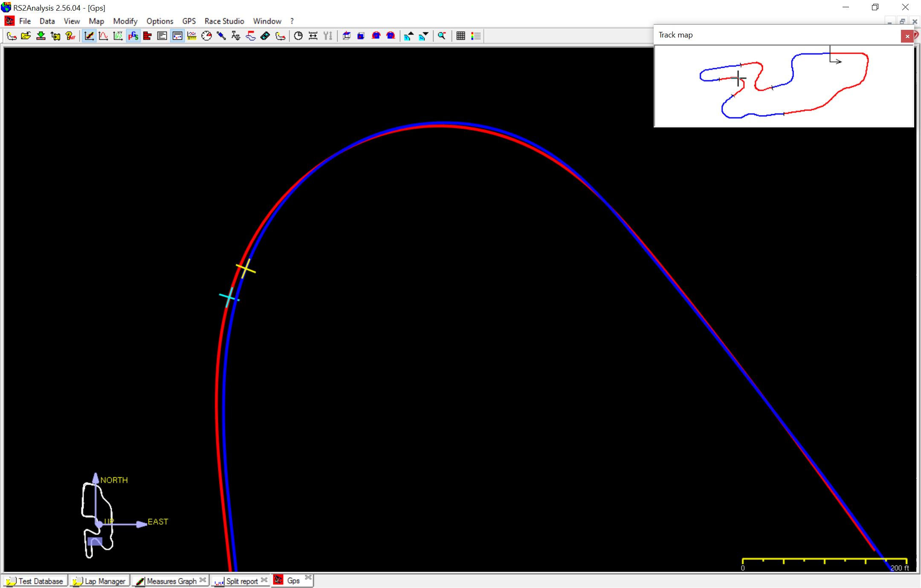
Task: Open the GPS menu
Action: pyautogui.click(x=189, y=21)
